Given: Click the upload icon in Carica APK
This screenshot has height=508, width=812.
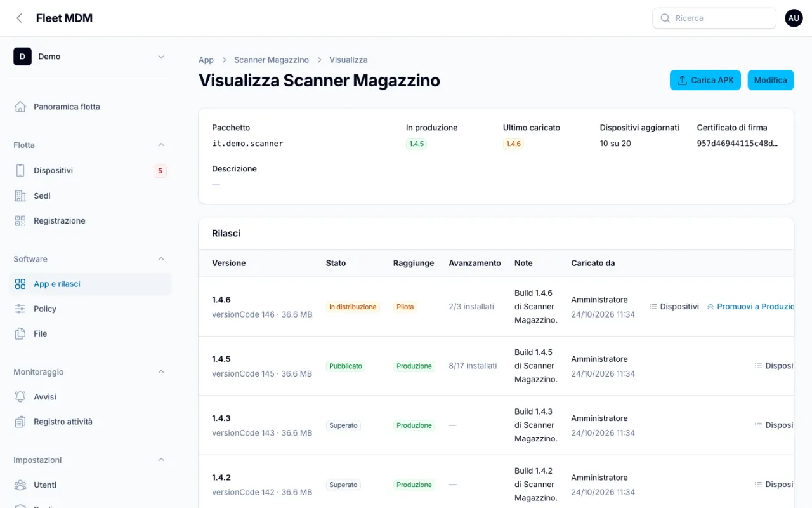Looking at the screenshot, I should (683, 80).
